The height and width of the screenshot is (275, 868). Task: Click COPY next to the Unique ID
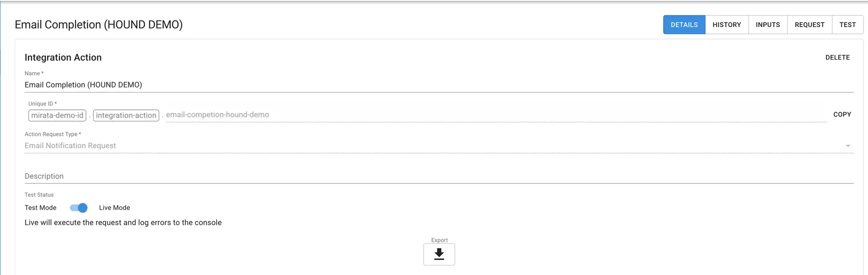pyautogui.click(x=842, y=114)
